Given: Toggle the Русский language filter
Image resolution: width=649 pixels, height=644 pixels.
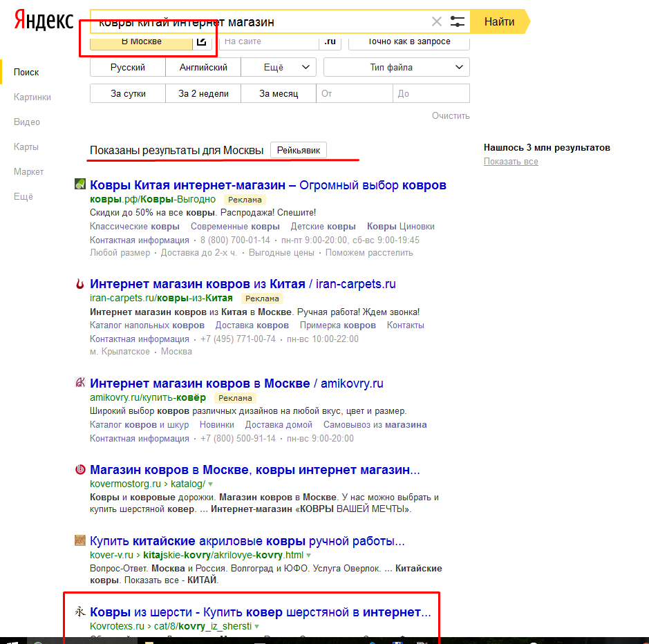Looking at the screenshot, I should [127, 68].
